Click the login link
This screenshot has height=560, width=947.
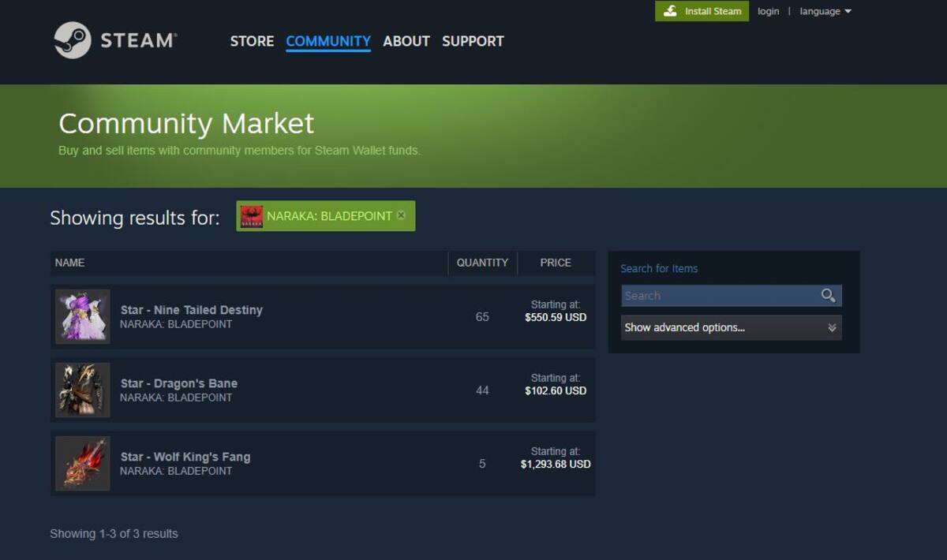coord(768,11)
